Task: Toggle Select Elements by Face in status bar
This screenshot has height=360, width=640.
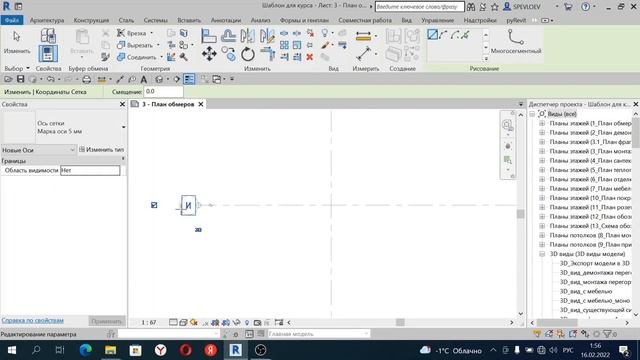Action: 573,334
